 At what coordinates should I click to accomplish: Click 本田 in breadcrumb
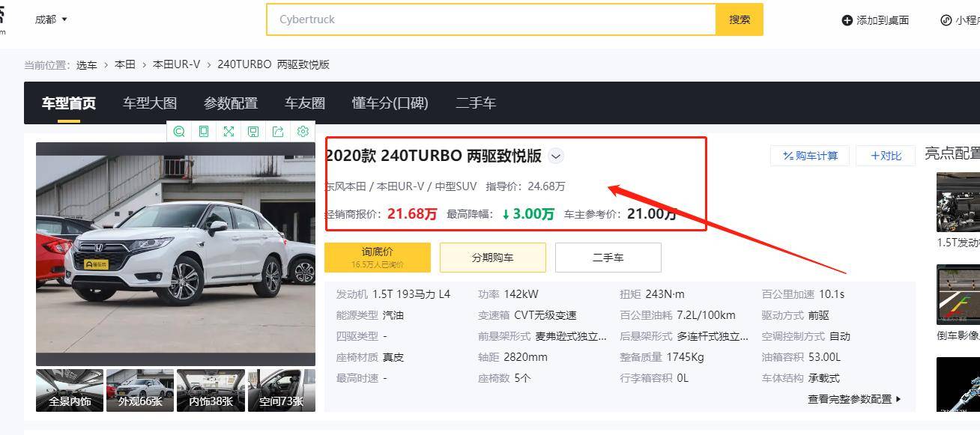pos(125,64)
